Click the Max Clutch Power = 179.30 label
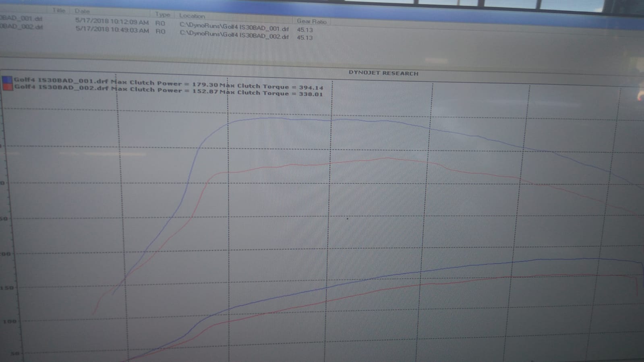The height and width of the screenshot is (362, 644). 164,83
